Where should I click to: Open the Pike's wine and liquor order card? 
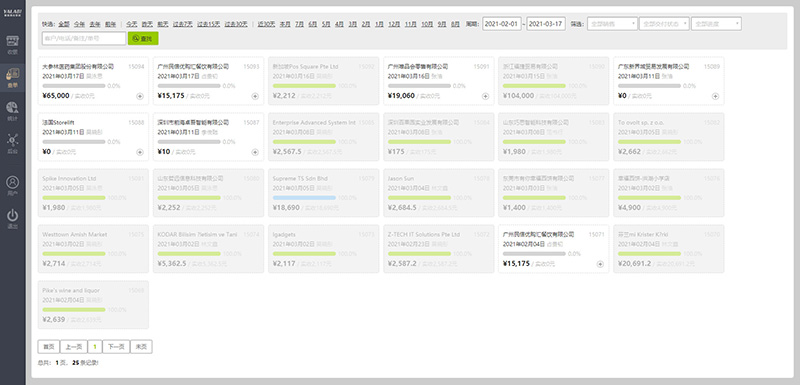click(x=93, y=304)
